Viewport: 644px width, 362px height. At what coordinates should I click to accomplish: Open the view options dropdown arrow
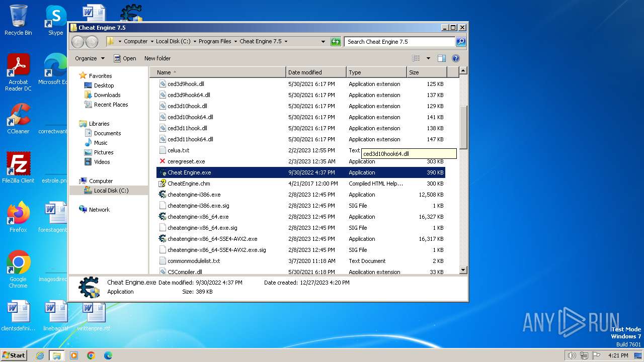point(428,58)
